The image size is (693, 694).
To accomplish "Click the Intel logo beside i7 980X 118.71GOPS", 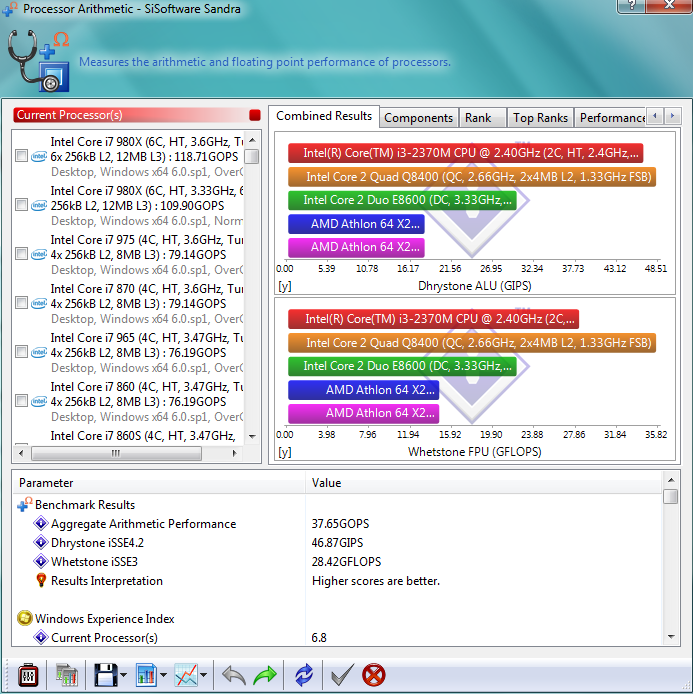I will (x=39, y=156).
